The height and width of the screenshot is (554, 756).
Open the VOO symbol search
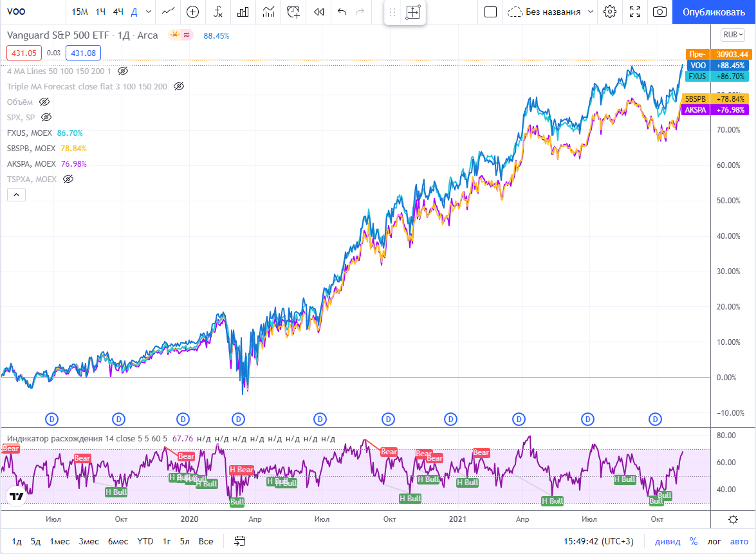16,12
